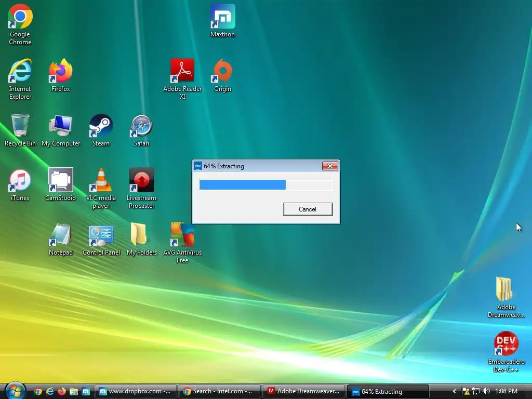Select the CamStudio desktop icon
532x399 pixels.
pos(61,185)
